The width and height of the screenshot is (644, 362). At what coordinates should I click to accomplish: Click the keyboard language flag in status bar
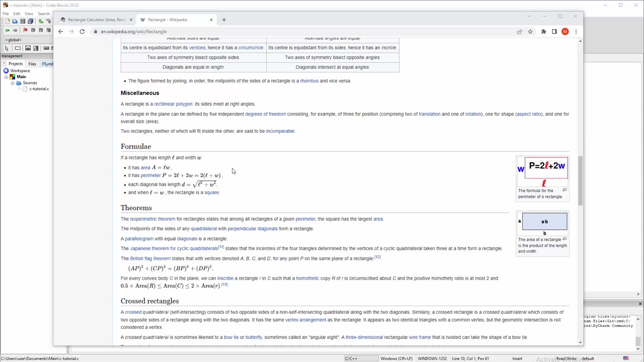(x=626, y=358)
